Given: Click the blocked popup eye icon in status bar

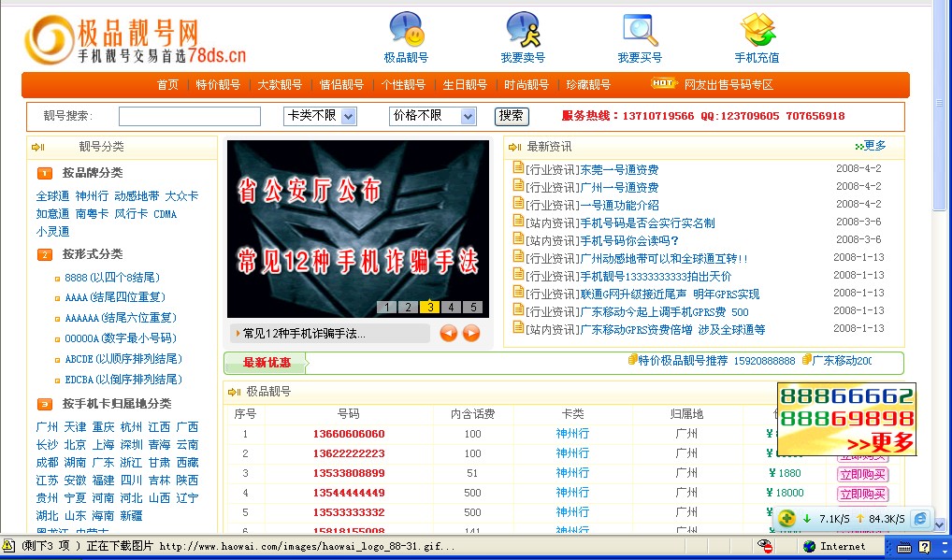Looking at the screenshot, I should click(765, 545).
